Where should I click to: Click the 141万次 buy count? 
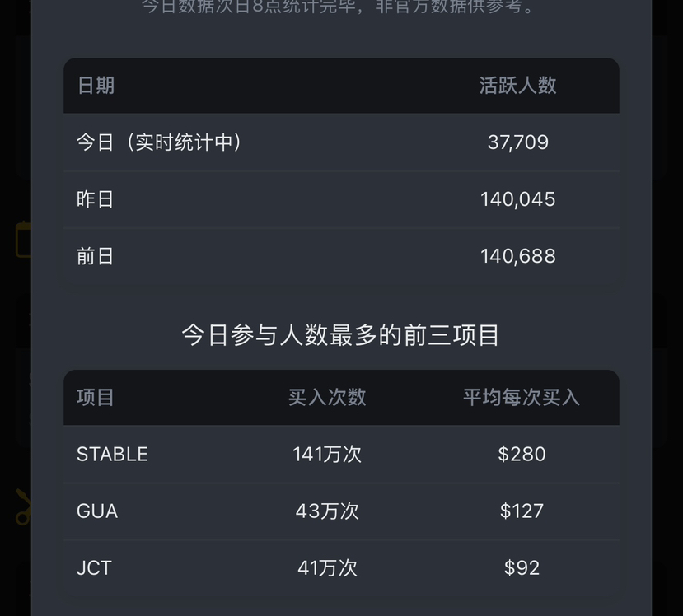pyautogui.click(x=327, y=455)
